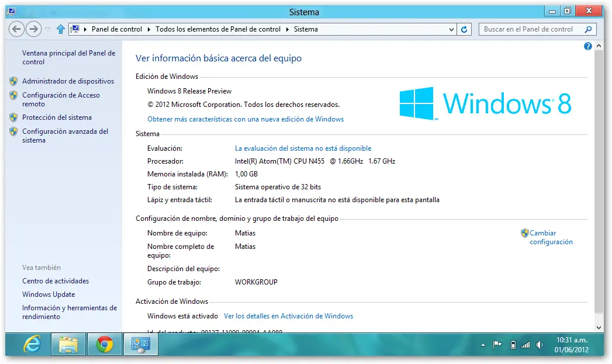This screenshot has width=612, height=364.
Task: Click shield icon next to Cambiar configuración
Action: [x=524, y=233]
